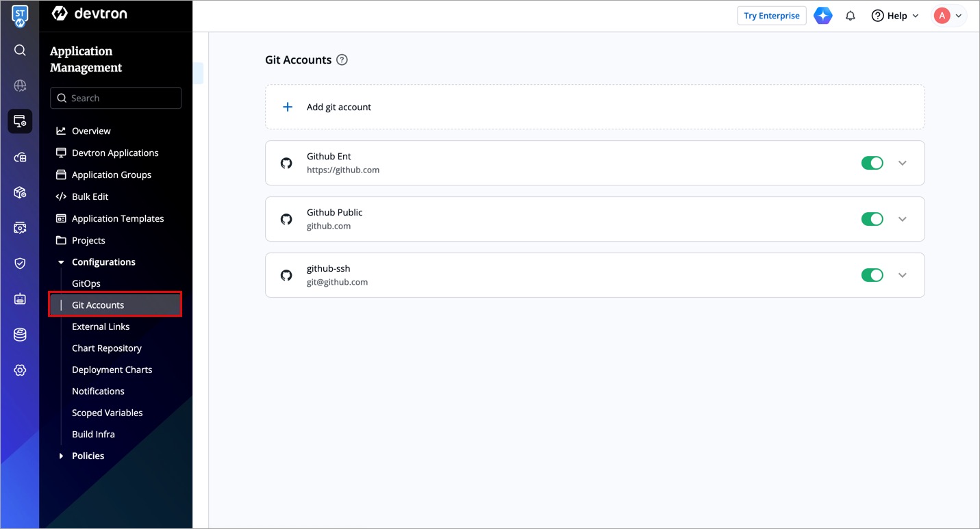Click the search icon in the left rail
The image size is (980, 529).
click(x=20, y=50)
